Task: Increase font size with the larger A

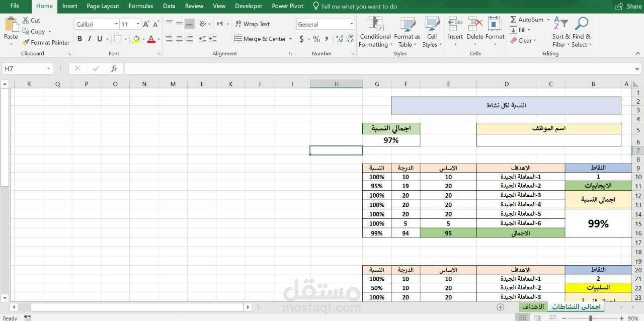Action: [x=146, y=24]
